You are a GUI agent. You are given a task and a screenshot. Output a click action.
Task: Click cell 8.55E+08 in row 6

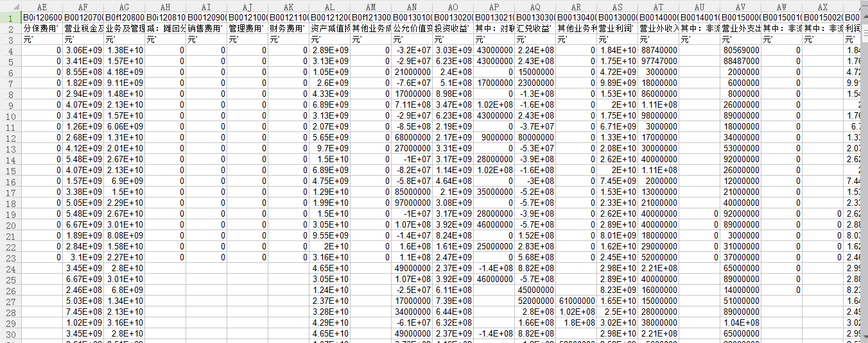pos(83,72)
